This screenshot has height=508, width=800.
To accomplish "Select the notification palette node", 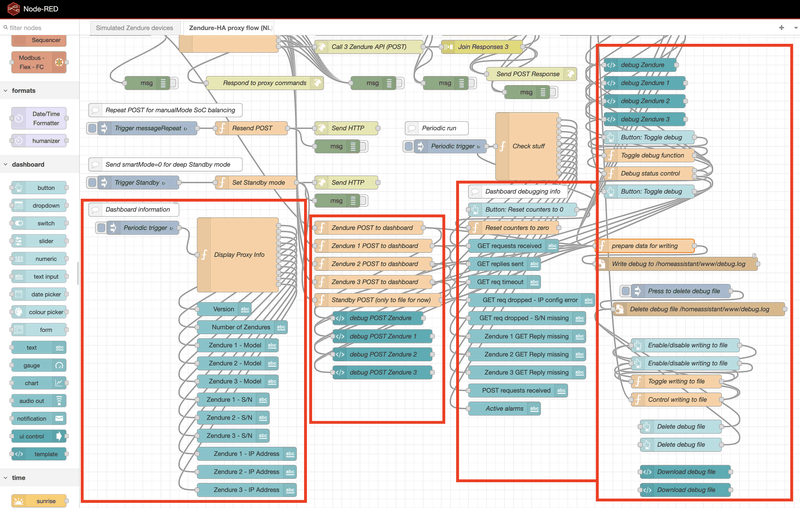I will click(39, 419).
